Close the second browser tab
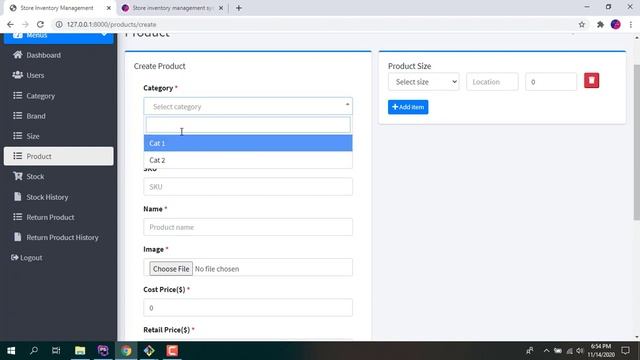This screenshot has width=640, height=360. pos(221,8)
